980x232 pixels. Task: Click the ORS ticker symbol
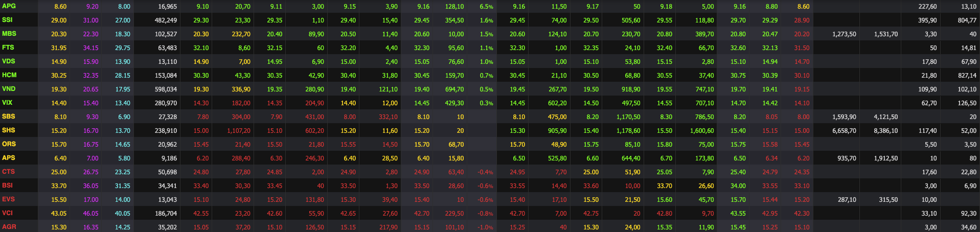click(x=9, y=144)
